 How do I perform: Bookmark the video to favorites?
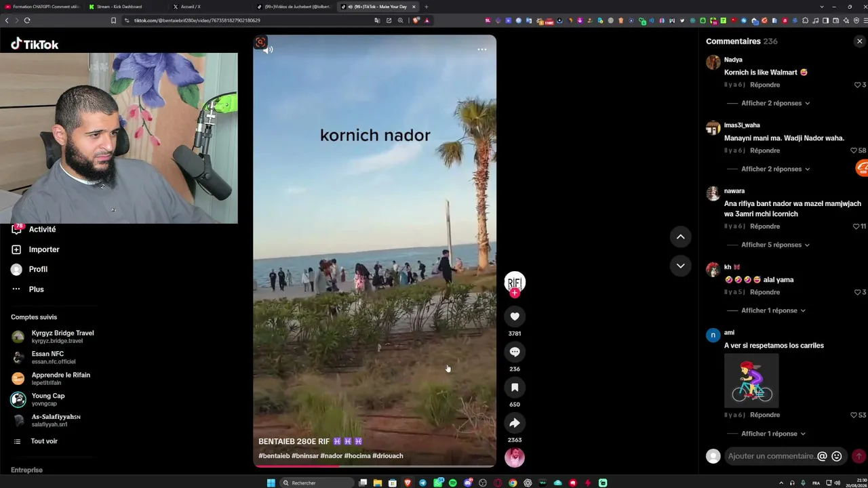pos(515,388)
